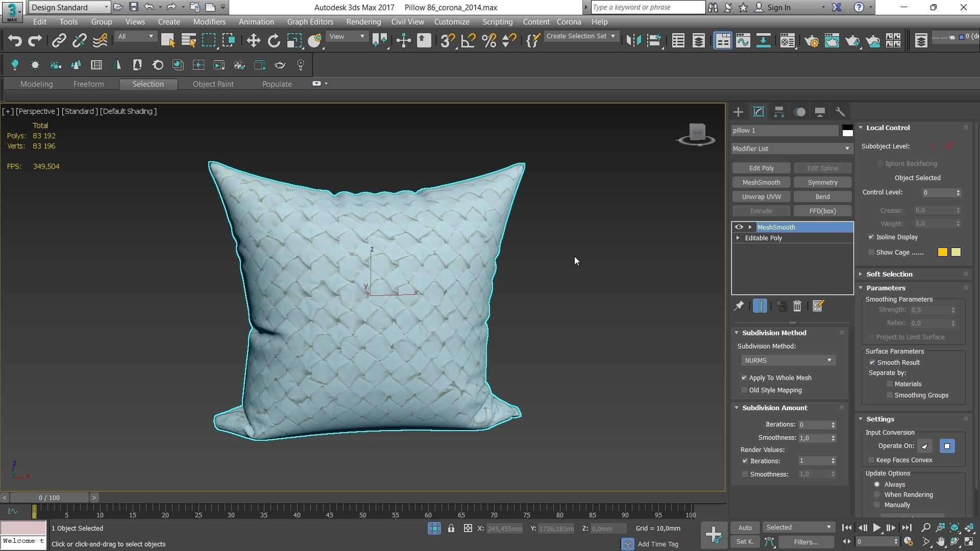Click the Edit Poly modifier button
The height and width of the screenshot is (551, 980).
pyautogui.click(x=761, y=168)
